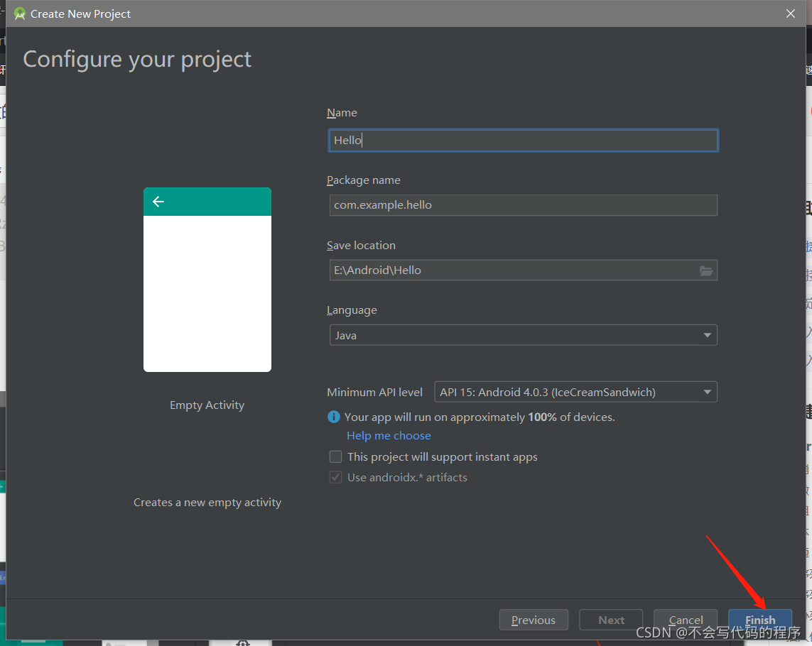
Task: Enable the instant apps support checkbox
Action: click(x=335, y=456)
